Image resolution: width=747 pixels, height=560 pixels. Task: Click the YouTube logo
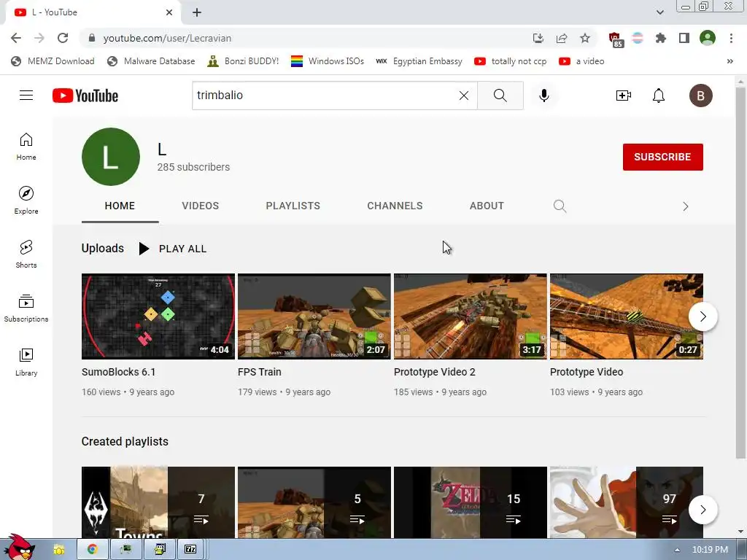tap(85, 96)
